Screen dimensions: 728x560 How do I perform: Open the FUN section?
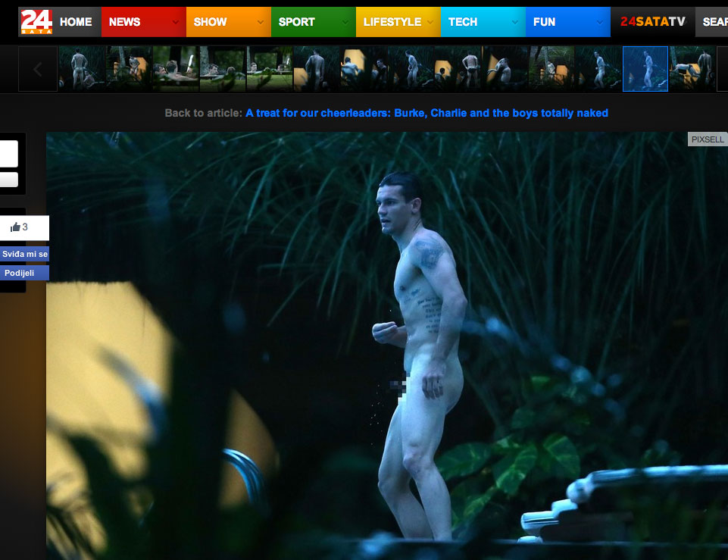(544, 22)
